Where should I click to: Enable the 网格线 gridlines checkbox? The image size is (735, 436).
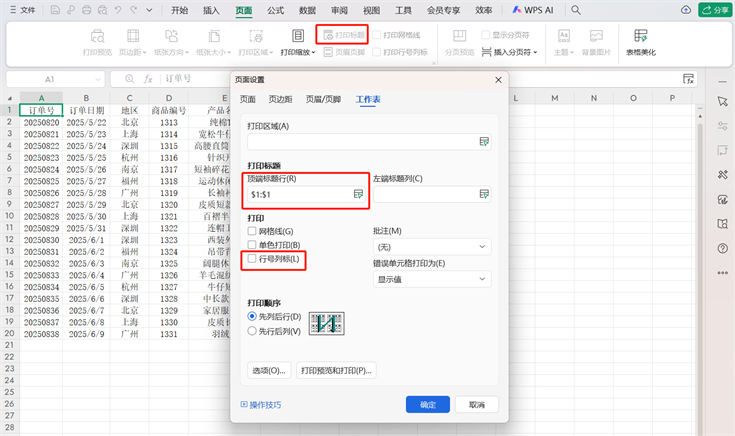click(252, 231)
